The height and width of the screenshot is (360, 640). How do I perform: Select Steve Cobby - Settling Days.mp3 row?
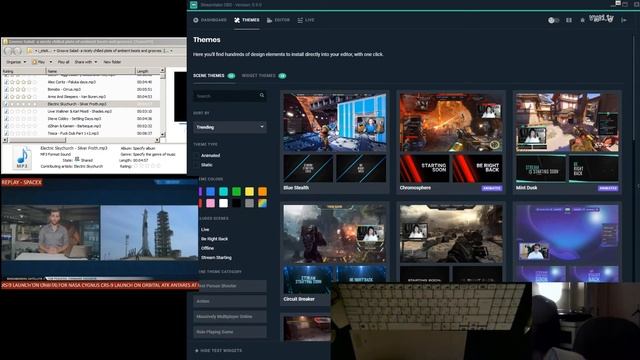click(81, 119)
